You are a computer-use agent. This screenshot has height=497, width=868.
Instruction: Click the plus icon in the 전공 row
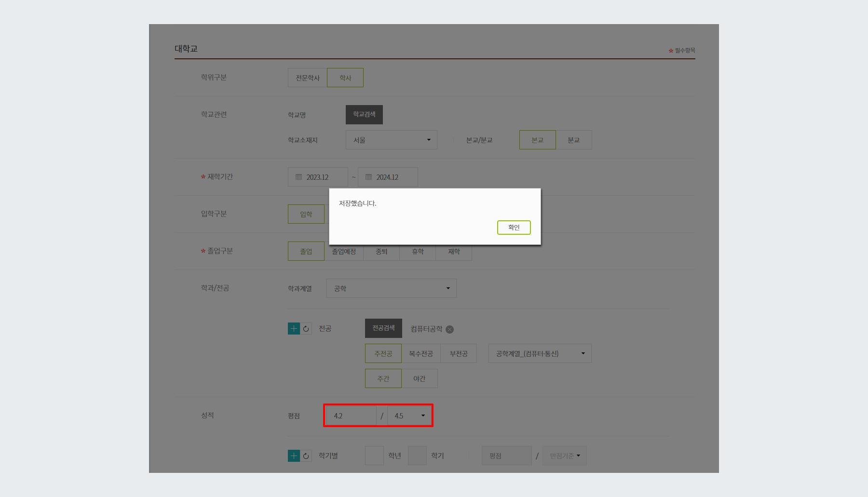click(294, 329)
